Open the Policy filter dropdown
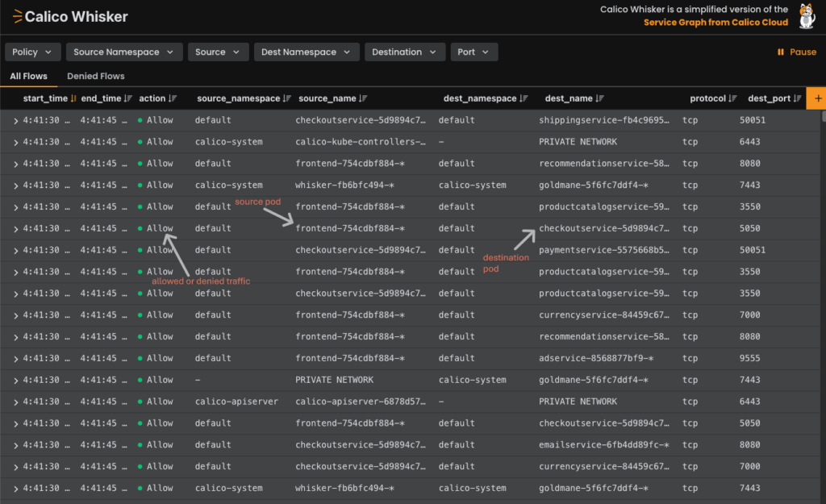This screenshot has width=826, height=504. tap(32, 52)
